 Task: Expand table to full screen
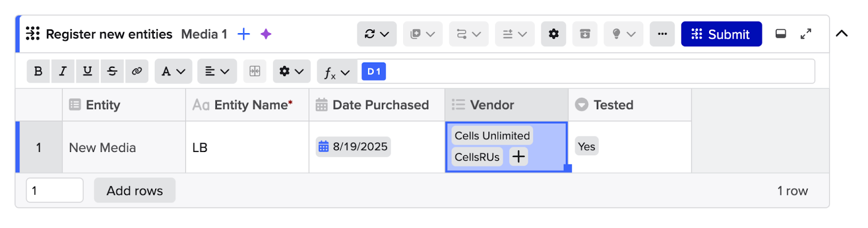[806, 34]
